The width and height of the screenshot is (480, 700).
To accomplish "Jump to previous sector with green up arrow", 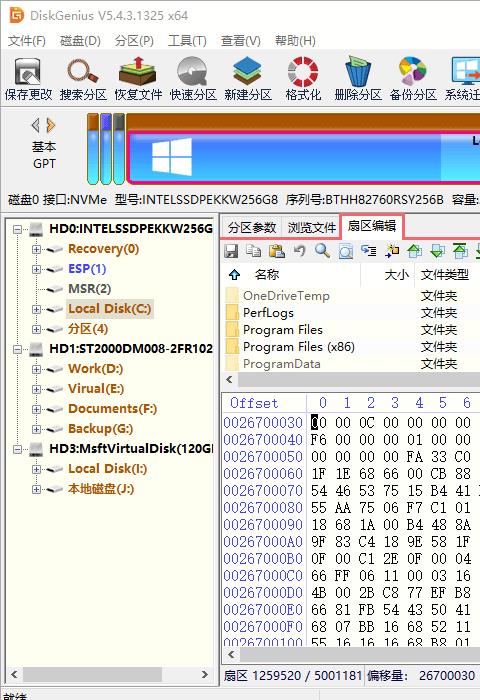I will click(415, 251).
